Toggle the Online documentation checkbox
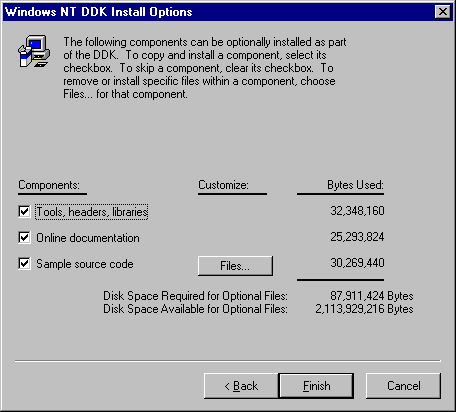 (x=24, y=238)
